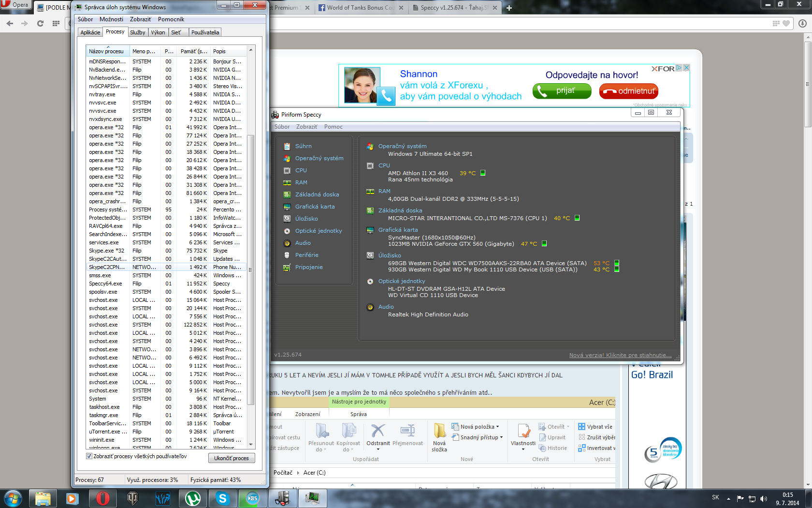
Task: Select the CPU icon in Speccy sidebar
Action: coord(287,170)
